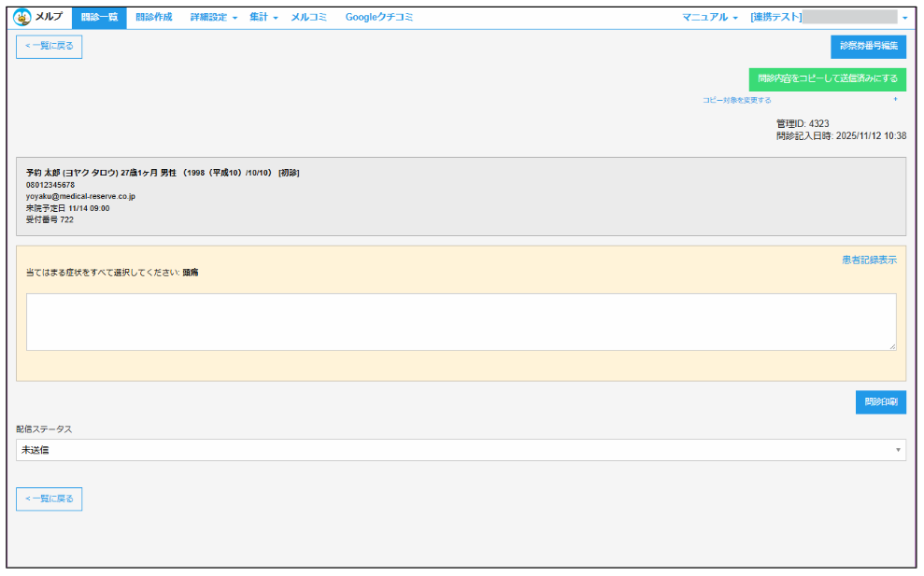
Task: Open the [連携テスト] account dropdown
Action: tap(828, 17)
